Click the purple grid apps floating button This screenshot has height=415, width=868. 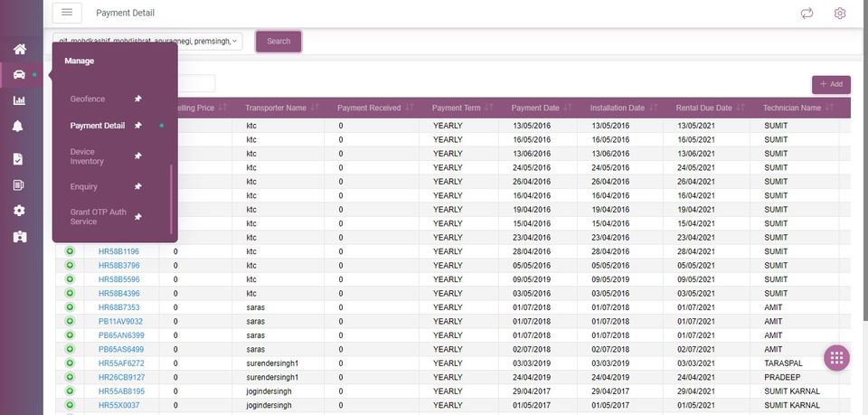pos(836,358)
